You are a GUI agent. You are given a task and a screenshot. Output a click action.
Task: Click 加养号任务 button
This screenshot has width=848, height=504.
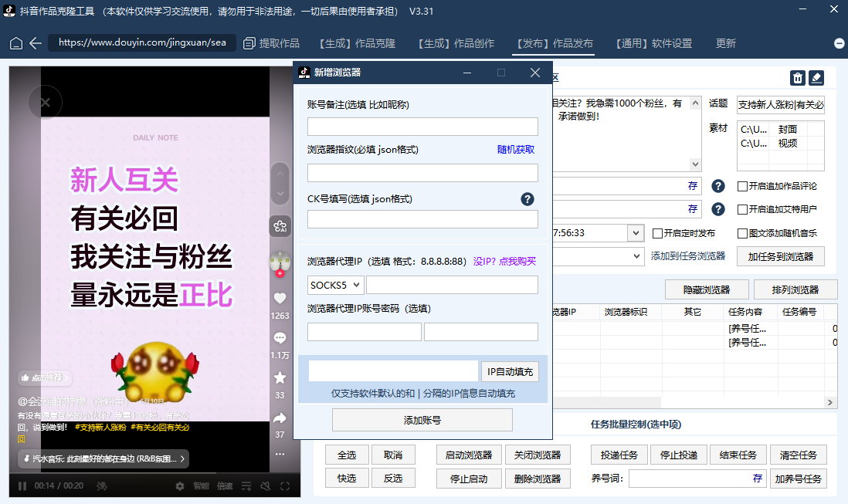pyautogui.click(x=799, y=479)
